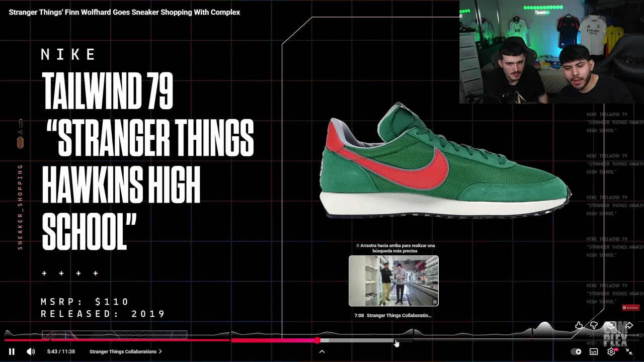The image size is (644, 362).
Task: Mute the video volume
Action: click(x=31, y=351)
